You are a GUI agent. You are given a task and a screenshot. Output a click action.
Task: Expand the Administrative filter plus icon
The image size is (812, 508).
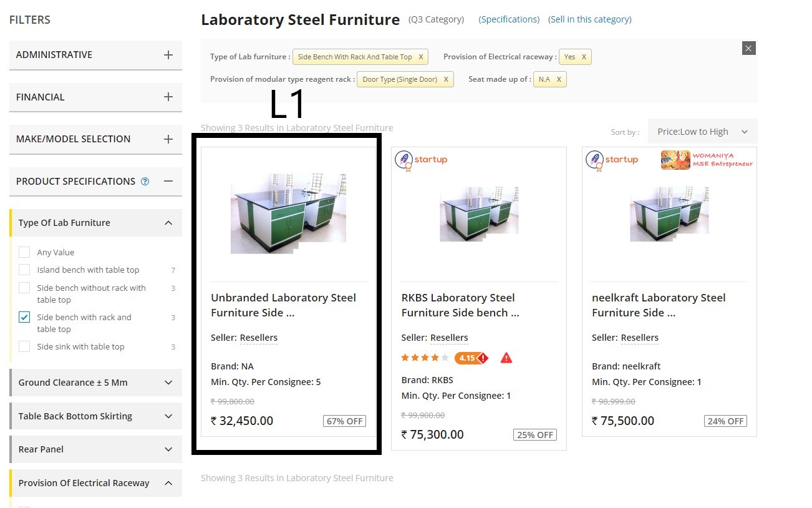[x=168, y=55]
